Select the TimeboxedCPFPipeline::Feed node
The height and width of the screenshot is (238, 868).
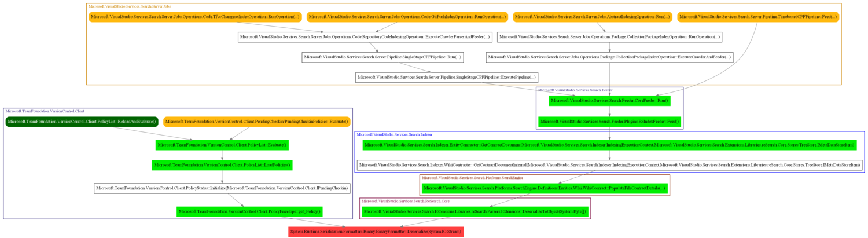(x=757, y=17)
